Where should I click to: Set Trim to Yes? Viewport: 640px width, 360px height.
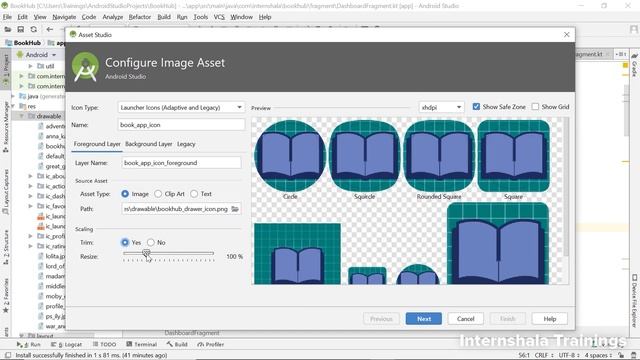(125, 242)
